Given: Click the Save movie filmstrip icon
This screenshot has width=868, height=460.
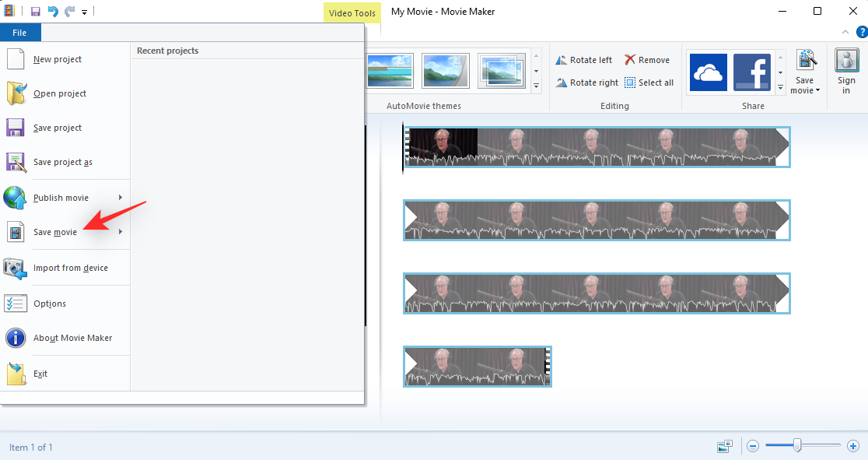Looking at the screenshot, I should click(16, 232).
